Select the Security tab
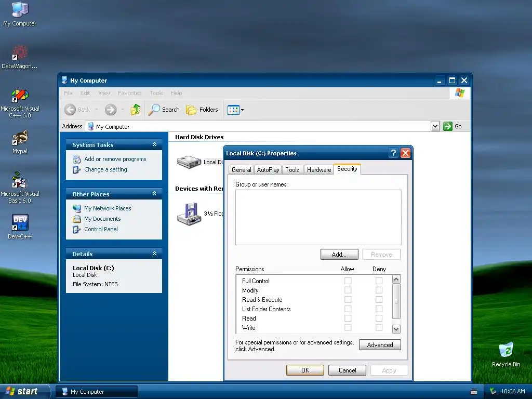The width and height of the screenshot is (532, 399). pos(347,169)
